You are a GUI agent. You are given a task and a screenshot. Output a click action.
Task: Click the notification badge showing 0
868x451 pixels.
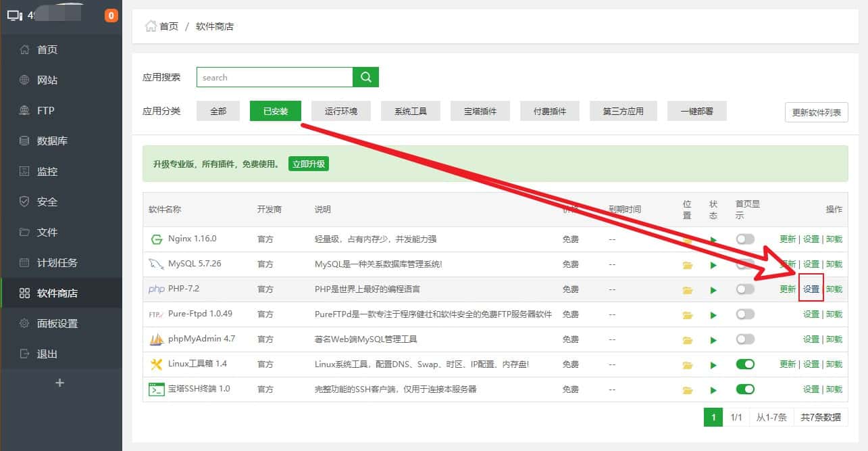pos(111,16)
